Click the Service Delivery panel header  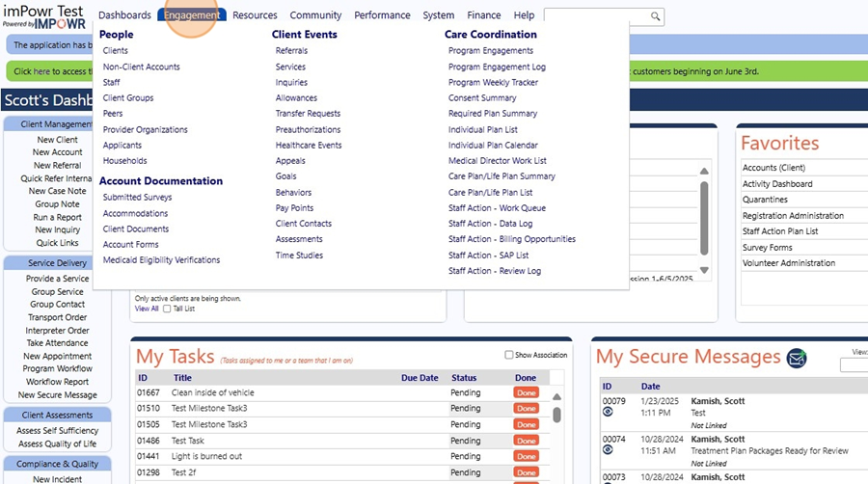pyautogui.click(x=57, y=263)
